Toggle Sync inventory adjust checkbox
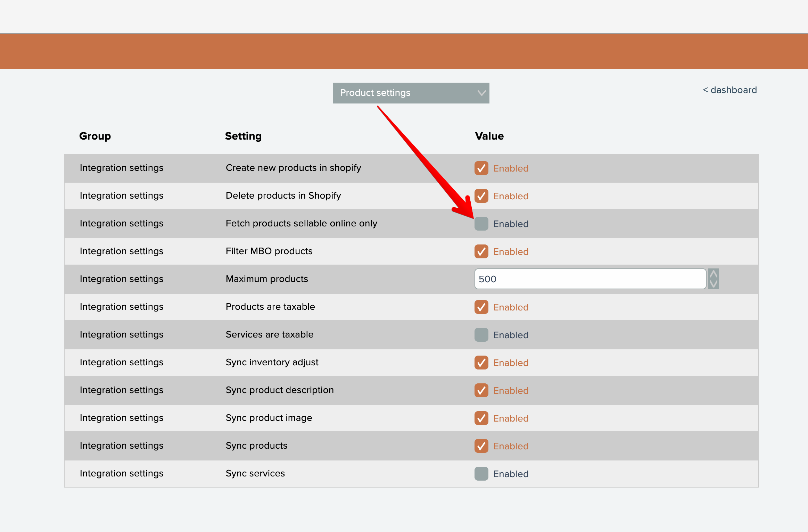This screenshot has width=808, height=532. [x=481, y=363]
